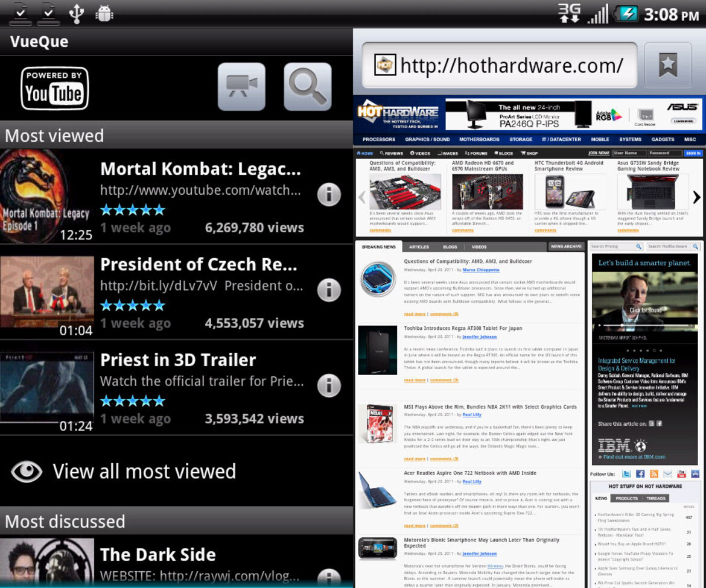
Task: Open the Motherboards menu item
Action: click(x=479, y=139)
